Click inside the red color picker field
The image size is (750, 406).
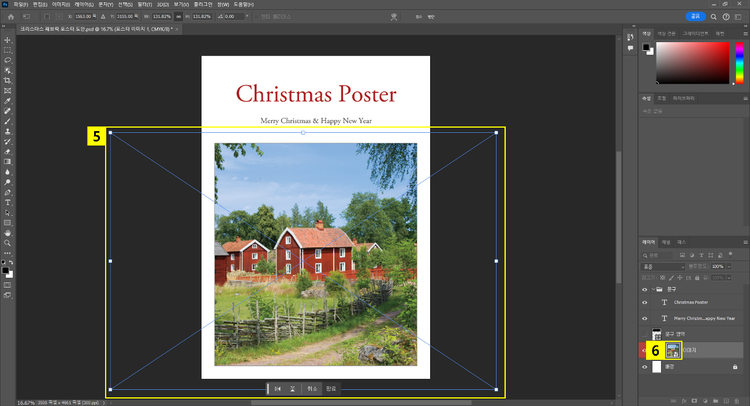point(692,63)
